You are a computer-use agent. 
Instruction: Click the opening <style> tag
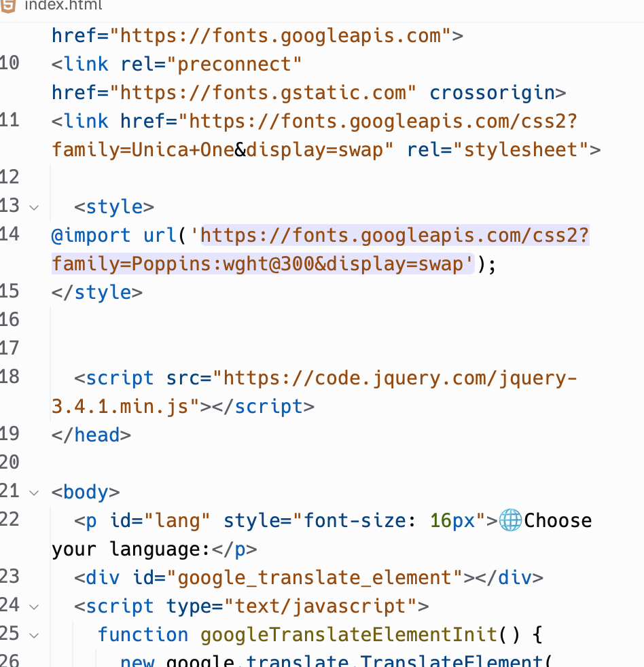coord(114,206)
